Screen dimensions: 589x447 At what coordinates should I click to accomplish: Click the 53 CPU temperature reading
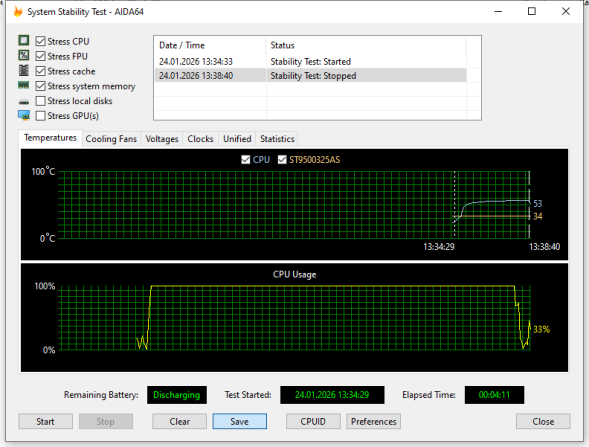coord(538,204)
